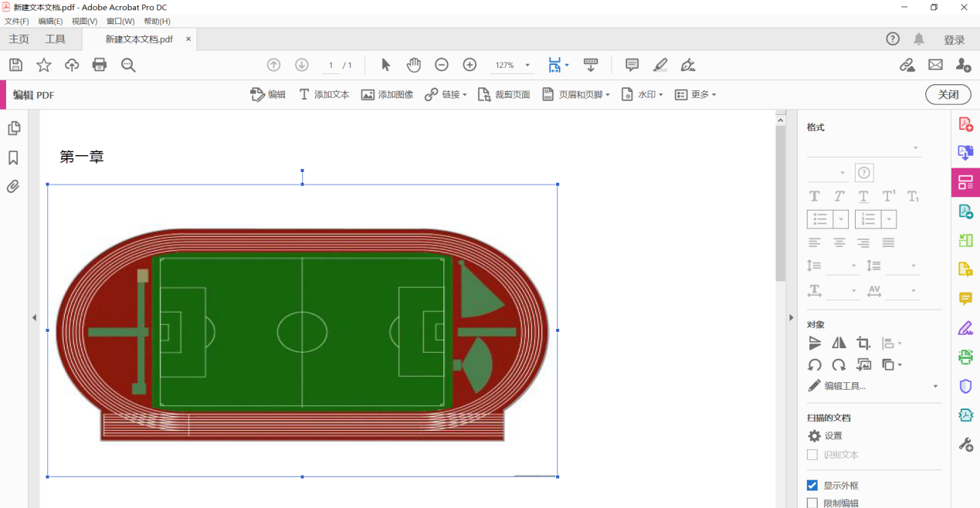Viewport: 980px width, 508px height.
Task: Toggle superscript text formatting
Action: pos(889,197)
